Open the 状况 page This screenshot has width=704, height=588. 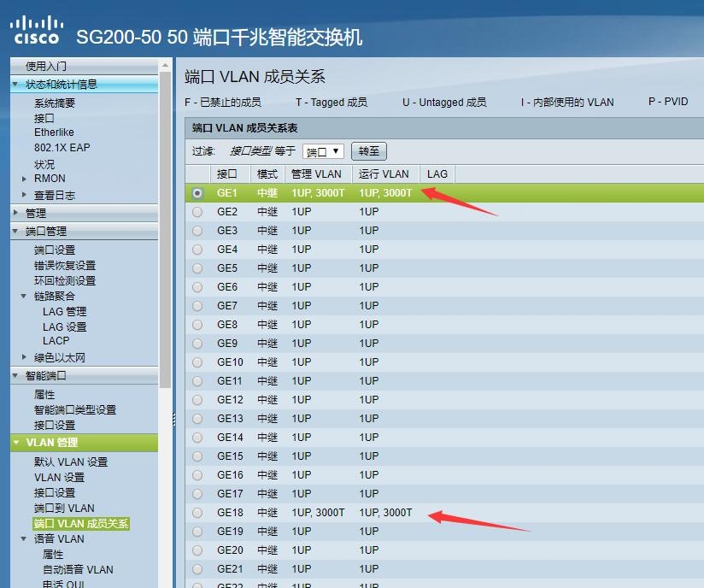tap(44, 164)
